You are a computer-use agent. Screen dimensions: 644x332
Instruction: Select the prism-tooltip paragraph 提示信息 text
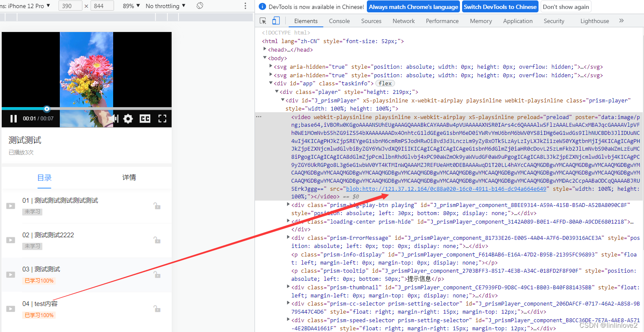(419, 279)
